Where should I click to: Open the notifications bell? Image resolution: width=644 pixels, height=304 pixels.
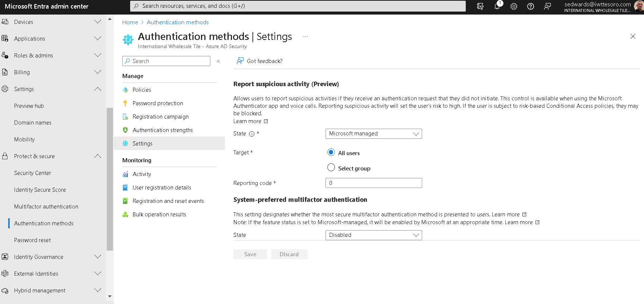497,6
